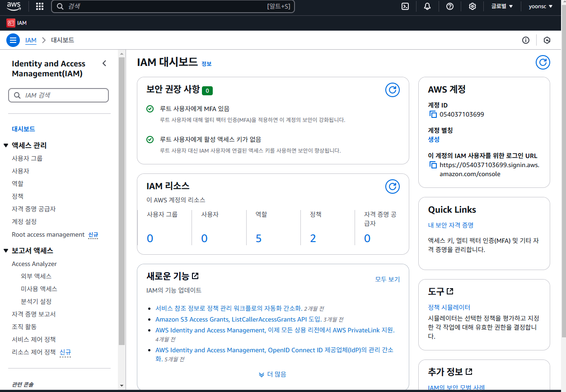This screenshot has height=392, width=566.
Task: Click the 정책 count 2
Action: pyautogui.click(x=313, y=238)
